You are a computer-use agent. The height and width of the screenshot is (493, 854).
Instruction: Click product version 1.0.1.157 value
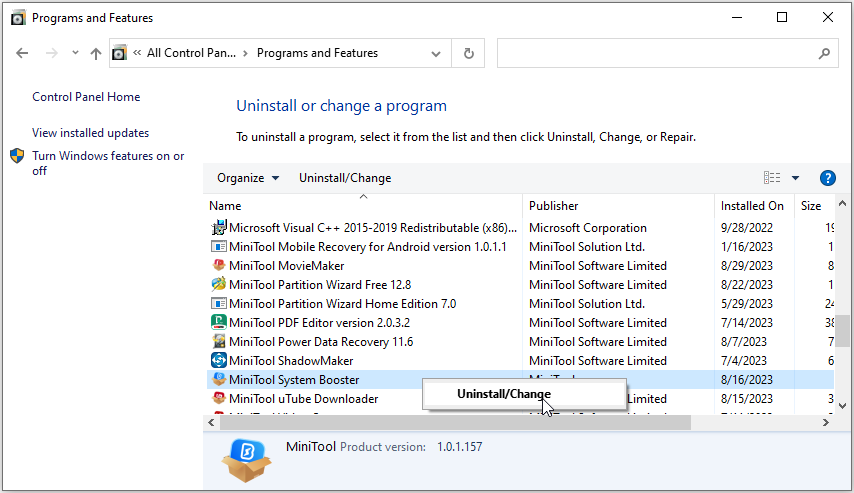(x=459, y=447)
